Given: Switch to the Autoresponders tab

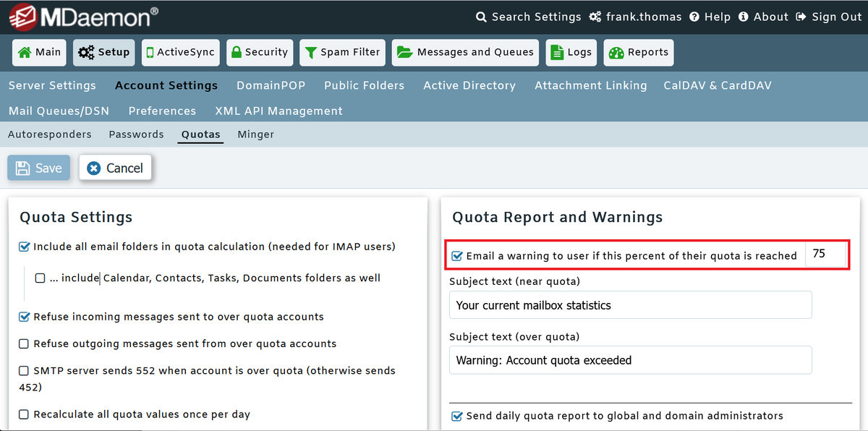Looking at the screenshot, I should [50, 135].
